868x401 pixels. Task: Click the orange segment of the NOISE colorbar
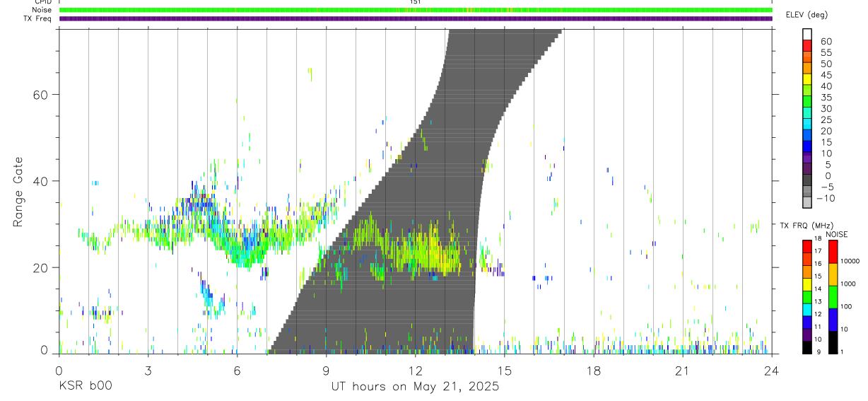click(x=833, y=274)
